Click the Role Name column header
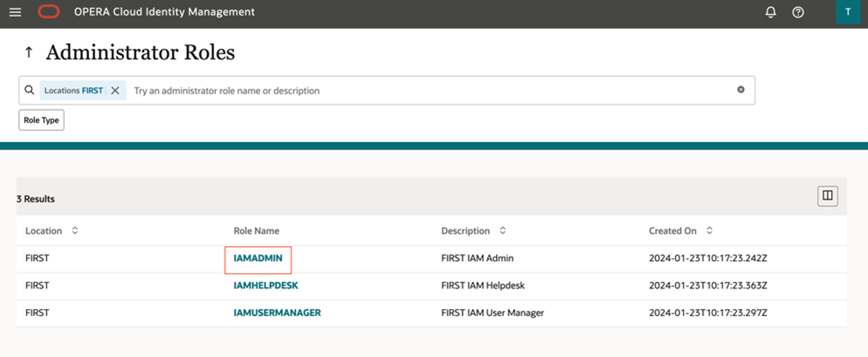868x357 pixels. (x=257, y=230)
